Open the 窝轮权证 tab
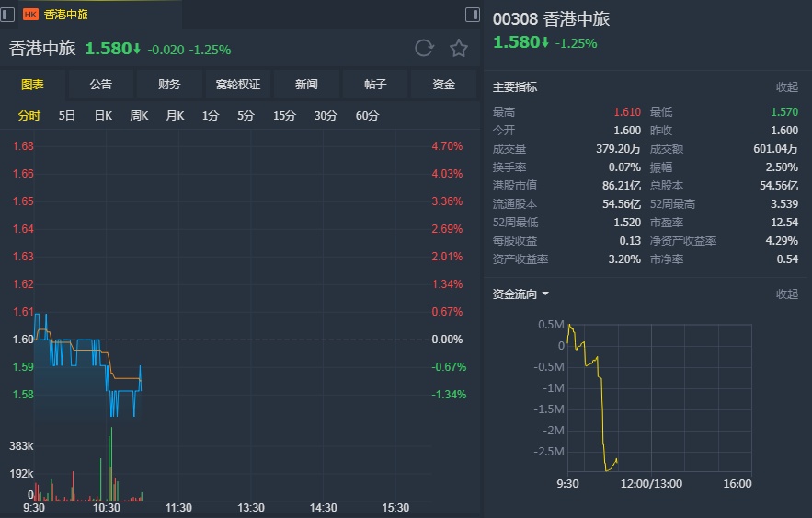The image size is (812, 518). pyautogui.click(x=238, y=85)
